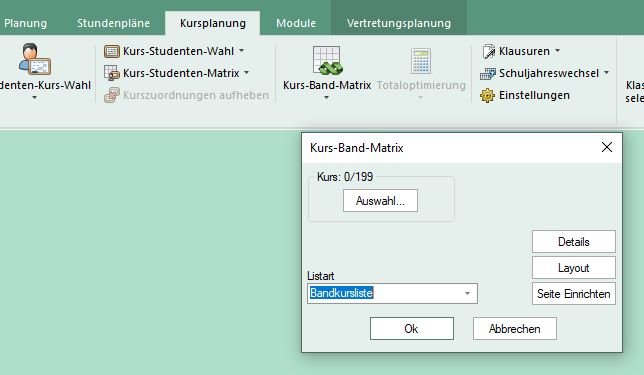Image resolution: width=644 pixels, height=375 pixels.
Task: Switch to the Vertretungsplanung tab
Action: point(399,23)
